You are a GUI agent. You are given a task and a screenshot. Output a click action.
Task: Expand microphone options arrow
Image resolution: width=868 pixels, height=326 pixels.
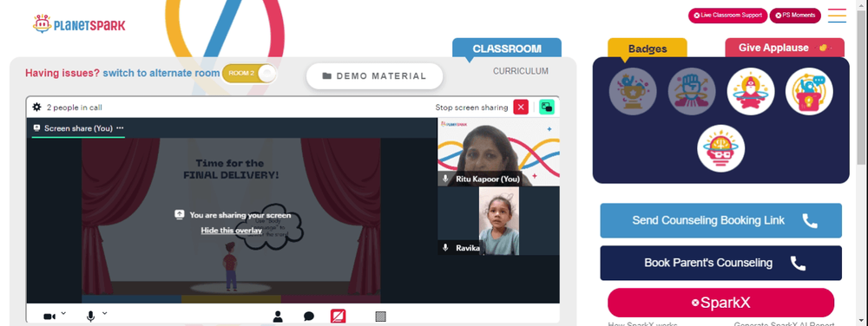[x=105, y=313]
